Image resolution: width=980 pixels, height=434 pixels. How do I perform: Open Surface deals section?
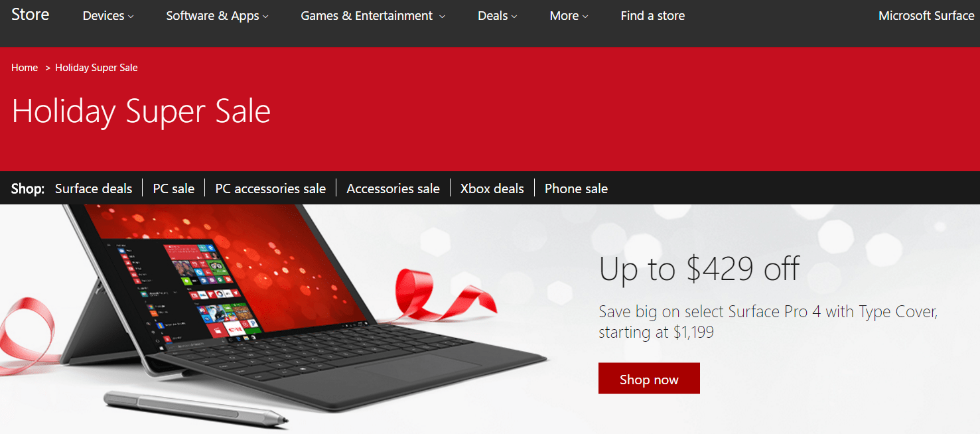pos(94,188)
